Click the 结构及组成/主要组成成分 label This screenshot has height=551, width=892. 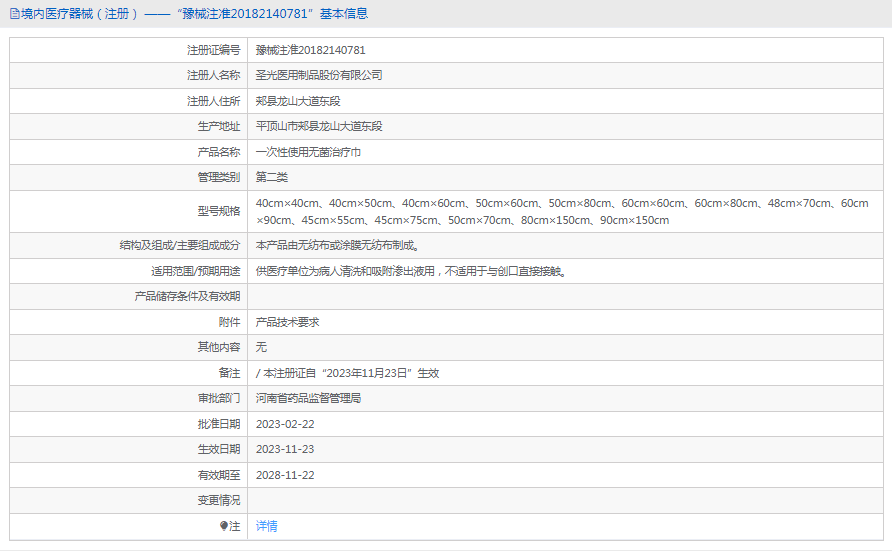pos(180,245)
